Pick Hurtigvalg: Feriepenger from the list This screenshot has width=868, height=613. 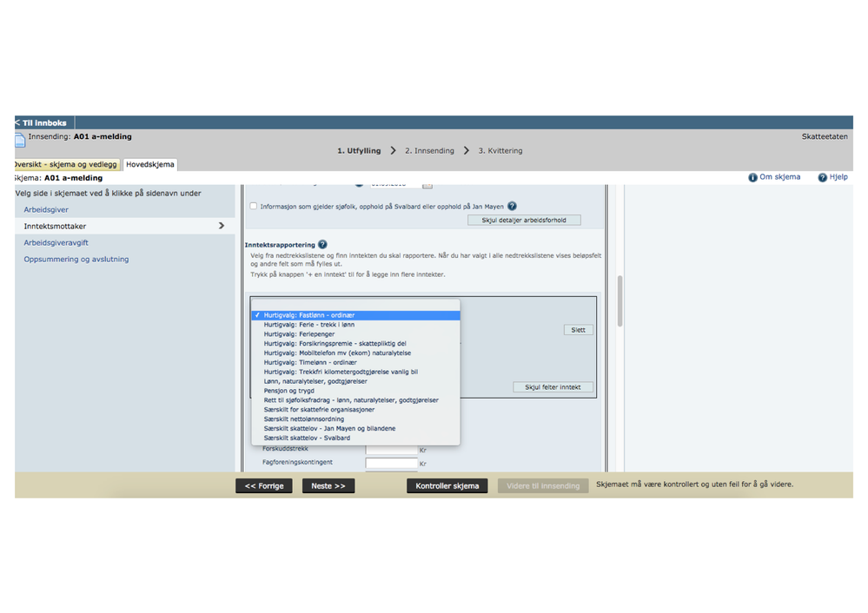pos(355,334)
